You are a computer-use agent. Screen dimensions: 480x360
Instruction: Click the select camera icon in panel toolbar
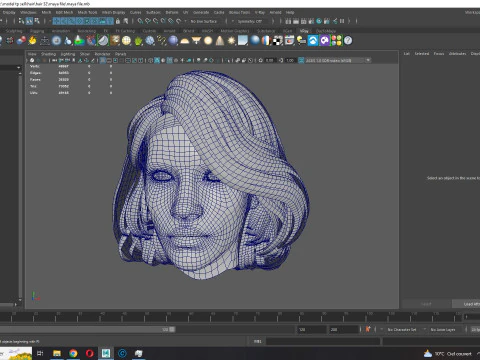tap(32, 60)
